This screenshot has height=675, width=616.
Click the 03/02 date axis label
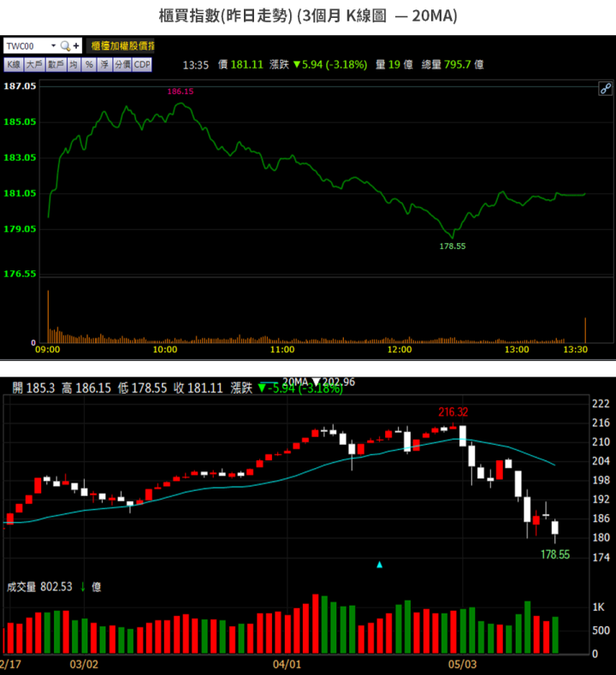point(84,664)
